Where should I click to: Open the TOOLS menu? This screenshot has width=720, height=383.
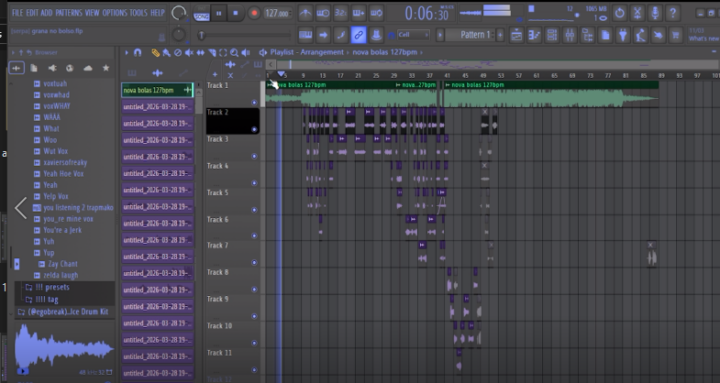(x=138, y=13)
